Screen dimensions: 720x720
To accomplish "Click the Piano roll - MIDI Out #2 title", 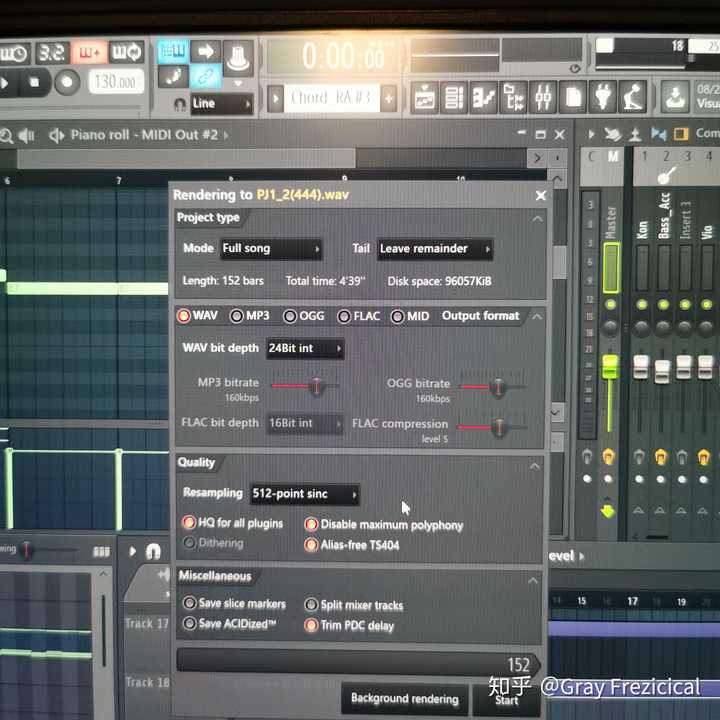I will [144, 135].
